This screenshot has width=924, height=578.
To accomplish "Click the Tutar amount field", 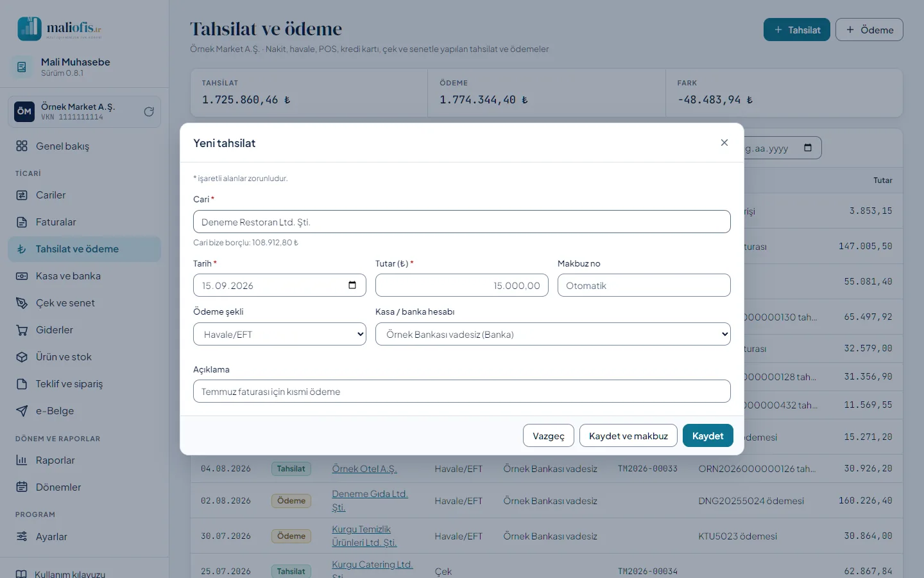I will coord(462,285).
